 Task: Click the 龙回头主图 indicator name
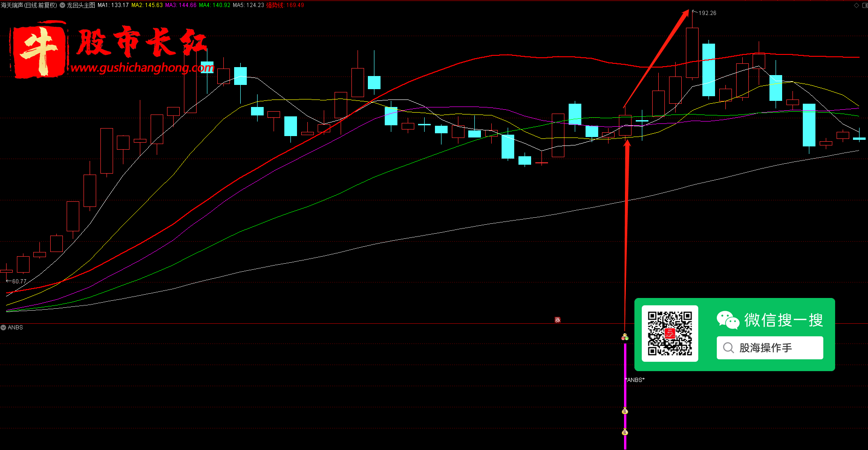pos(81,5)
